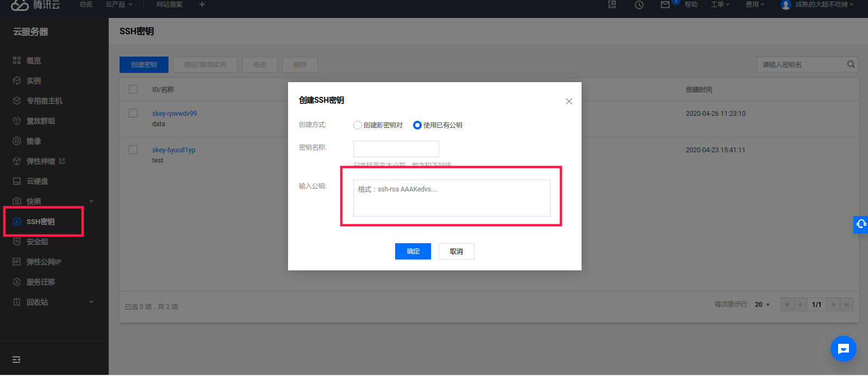Expand the 回收站 submenu arrow

coord(91,302)
